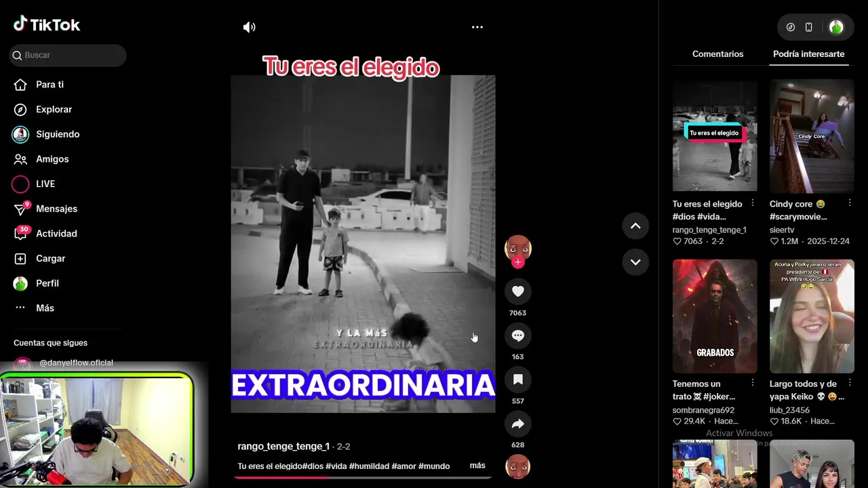Image resolution: width=868 pixels, height=488 pixels.
Task: Like the video with heart icon
Action: tap(518, 291)
